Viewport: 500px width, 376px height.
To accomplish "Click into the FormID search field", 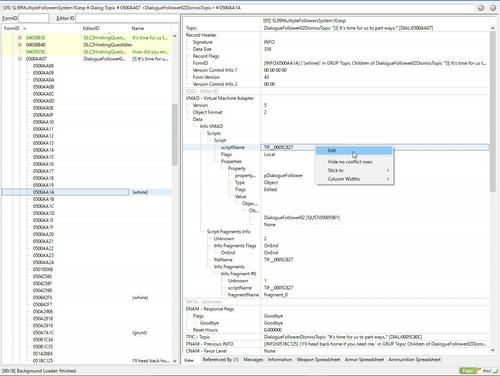I will pyautogui.click(x=34, y=18).
